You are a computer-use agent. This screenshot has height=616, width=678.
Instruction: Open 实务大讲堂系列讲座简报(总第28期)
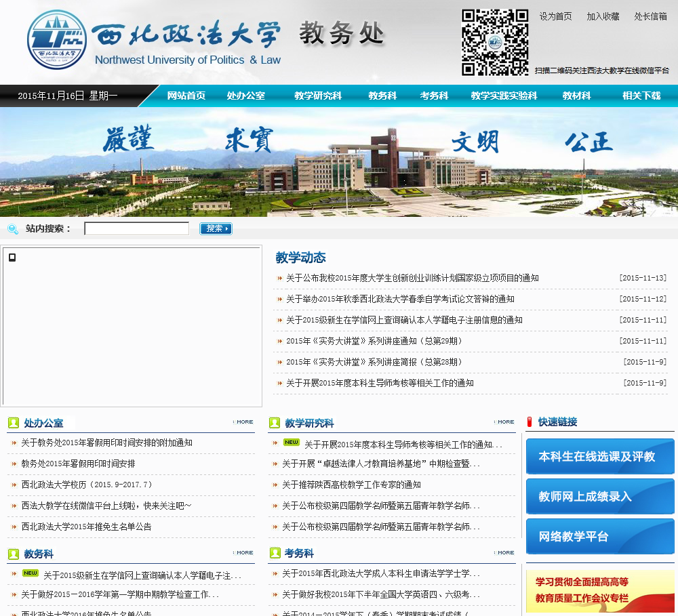pos(374,363)
